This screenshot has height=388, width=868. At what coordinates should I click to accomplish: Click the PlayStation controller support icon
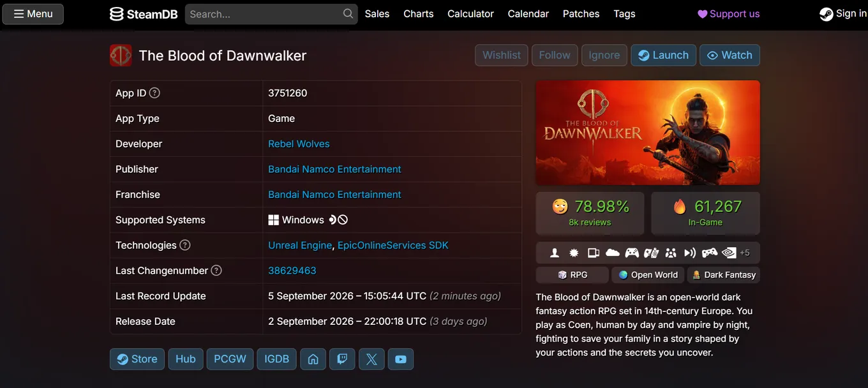pos(709,253)
